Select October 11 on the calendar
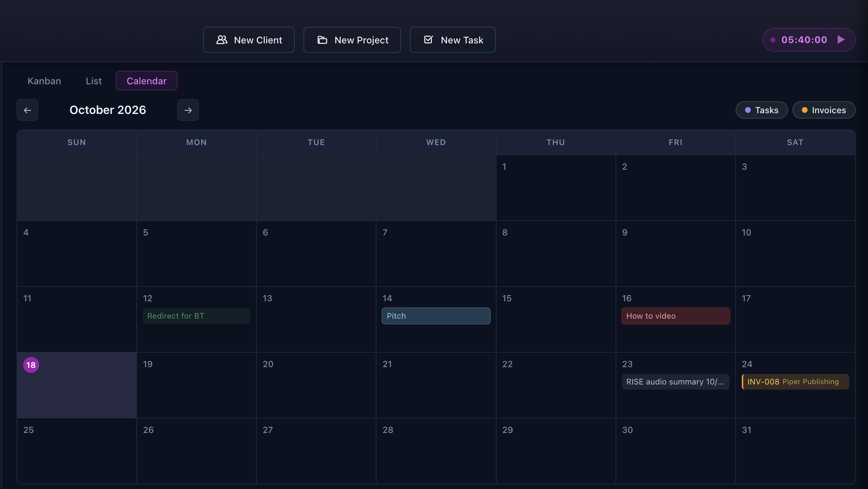The height and width of the screenshot is (489, 868). pos(77,319)
